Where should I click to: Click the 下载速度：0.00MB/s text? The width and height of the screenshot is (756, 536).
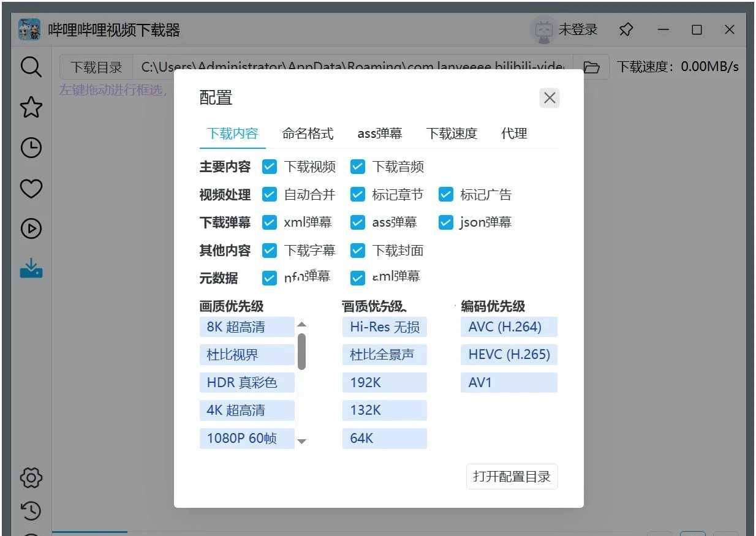click(x=678, y=67)
